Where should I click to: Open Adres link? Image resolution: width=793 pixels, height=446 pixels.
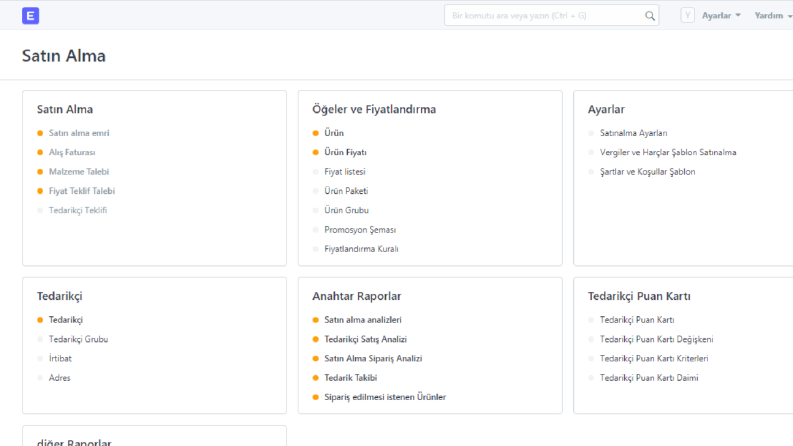(60, 378)
